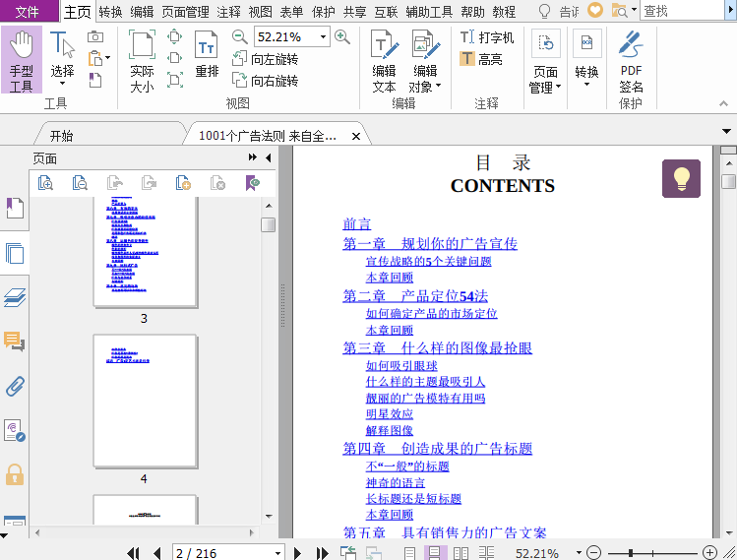Go to the first page button
The height and width of the screenshot is (560, 737).
(134, 553)
